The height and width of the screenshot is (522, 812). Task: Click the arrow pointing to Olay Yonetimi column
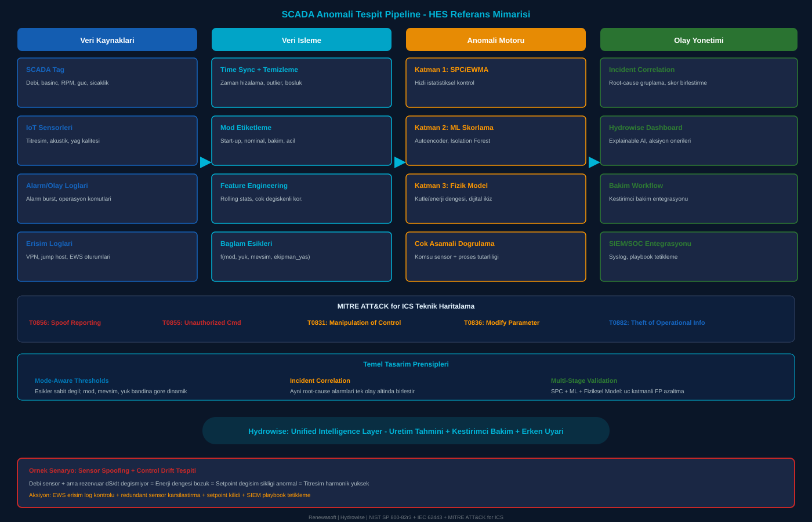pyautogui.click(x=594, y=162)
